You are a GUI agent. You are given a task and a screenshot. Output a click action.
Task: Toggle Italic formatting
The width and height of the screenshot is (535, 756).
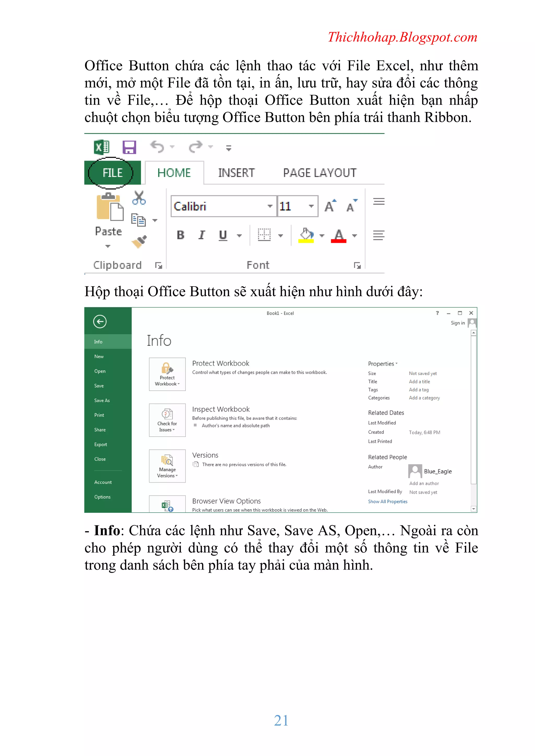(x=202, y=235)
